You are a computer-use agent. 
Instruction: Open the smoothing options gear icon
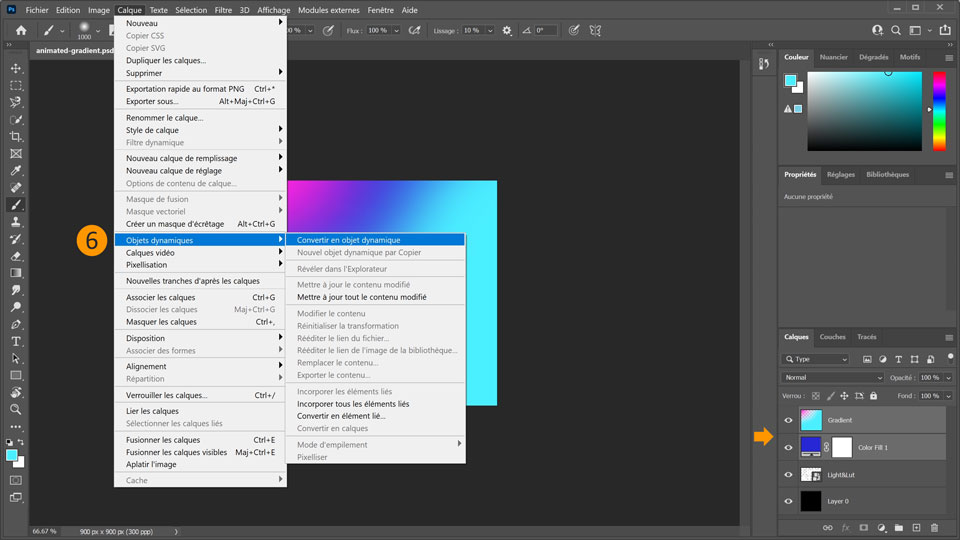click(506, 31)
